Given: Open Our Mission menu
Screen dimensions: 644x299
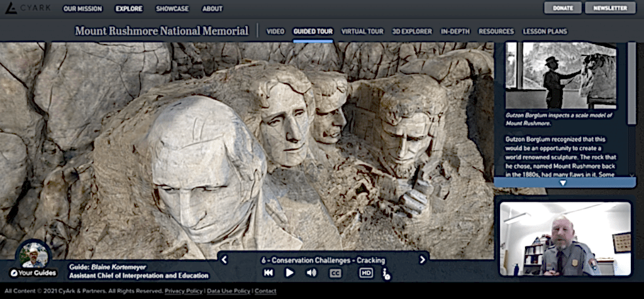Looking at the screenshot, I should pyautogui.click(x=82, y=9).
